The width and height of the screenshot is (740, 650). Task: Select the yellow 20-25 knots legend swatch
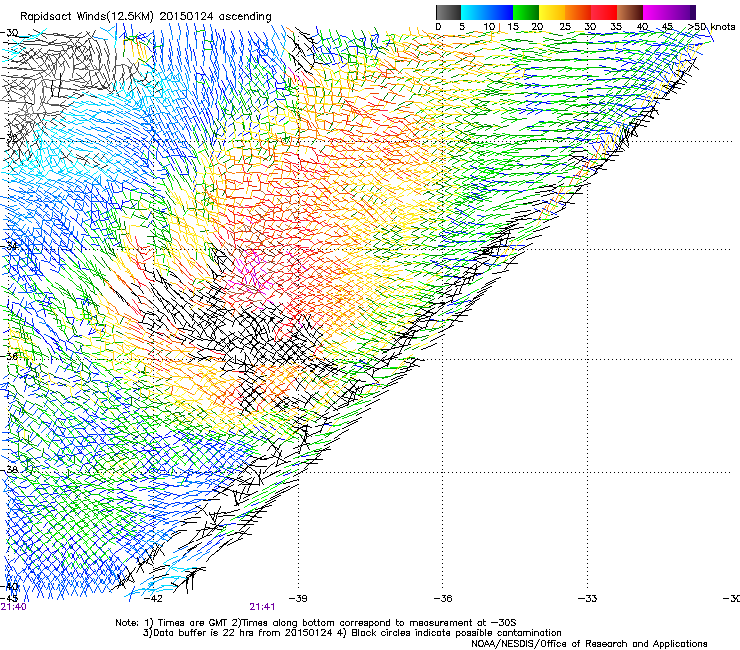pos(552,12)
